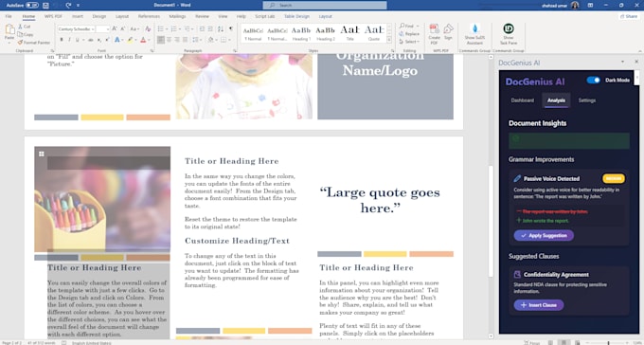Toggle the AutoSave switch
The height and width of the screenshot is (345, 644).
tap(32, 5)
